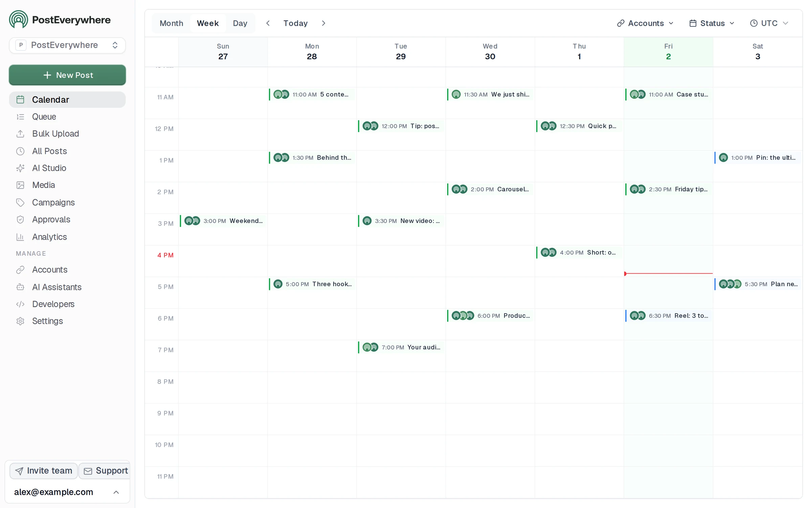Expand the PostEverywhere workspace switcher
Viewport: 812px width, 508px height.
[x=67, y=45]
